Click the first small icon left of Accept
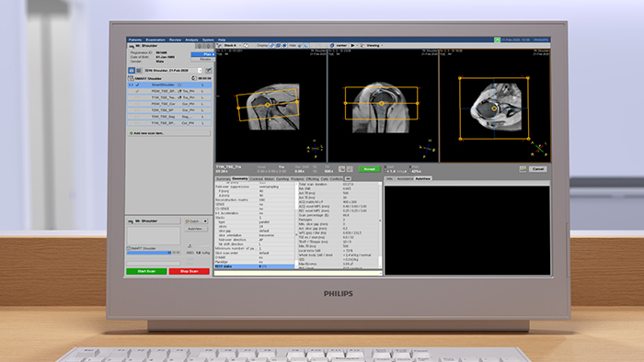Image resolution: width=644 pixels, height=362 pixels. pos(341,169)
